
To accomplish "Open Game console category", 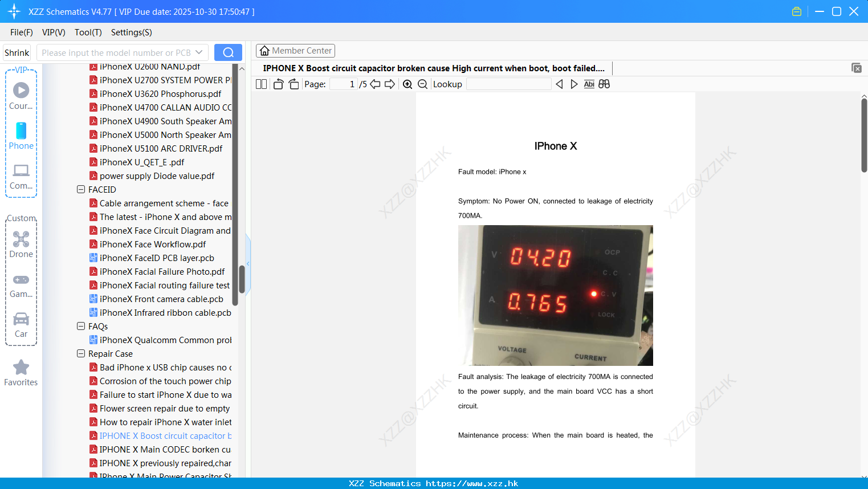I will point(21,286).
